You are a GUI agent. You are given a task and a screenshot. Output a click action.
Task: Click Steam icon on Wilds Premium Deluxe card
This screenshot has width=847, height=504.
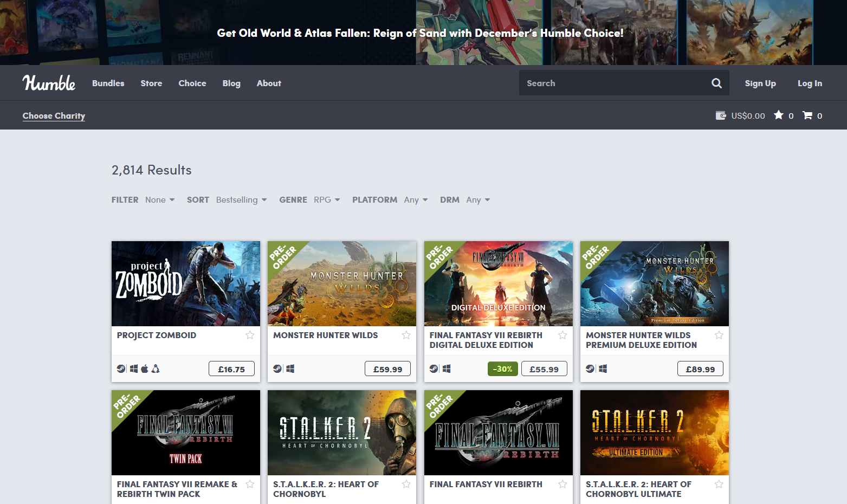pos(590,369)
